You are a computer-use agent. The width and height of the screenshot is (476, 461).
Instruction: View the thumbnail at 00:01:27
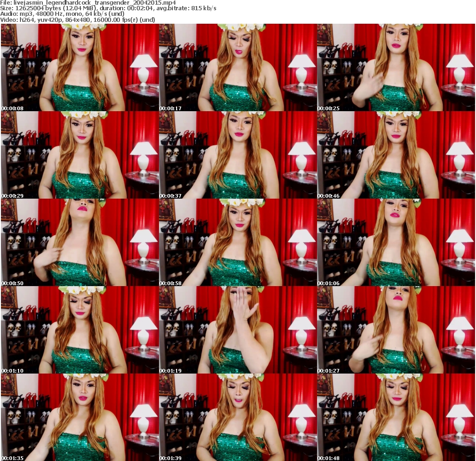coord(396,330)
